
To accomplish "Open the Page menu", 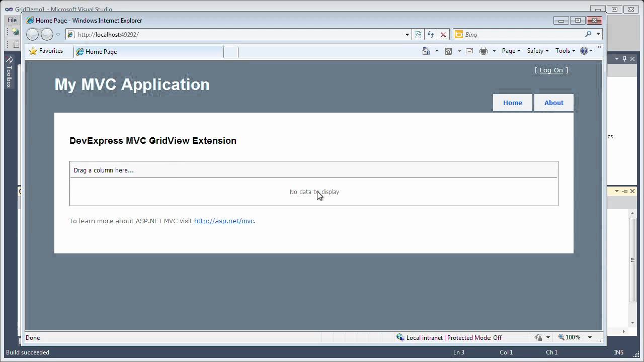I will pos(511,51).
